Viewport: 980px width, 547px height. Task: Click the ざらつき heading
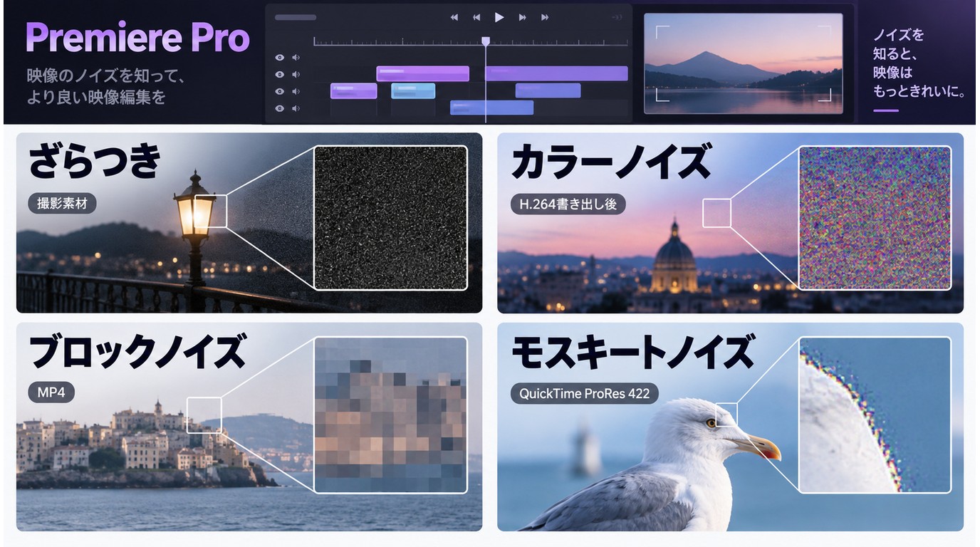[95, 162]
